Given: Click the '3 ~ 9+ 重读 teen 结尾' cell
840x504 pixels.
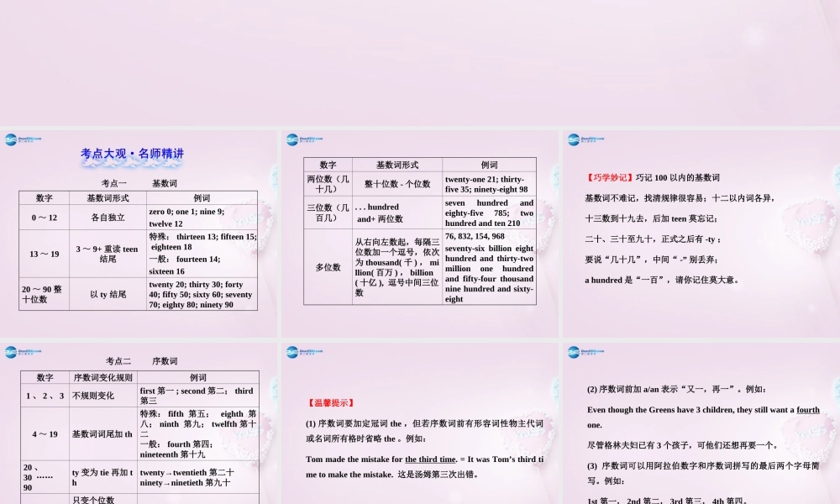Looking at the screenshot, I should (x=108, y=254).
